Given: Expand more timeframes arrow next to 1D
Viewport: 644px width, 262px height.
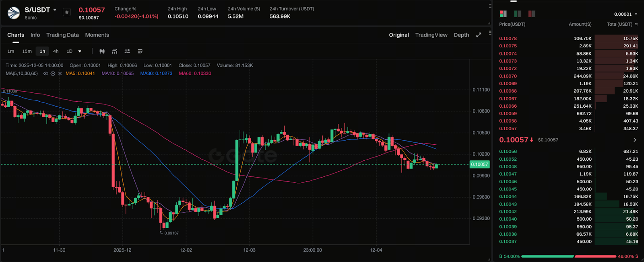Looking at the screenshot, I should (80, 51).
